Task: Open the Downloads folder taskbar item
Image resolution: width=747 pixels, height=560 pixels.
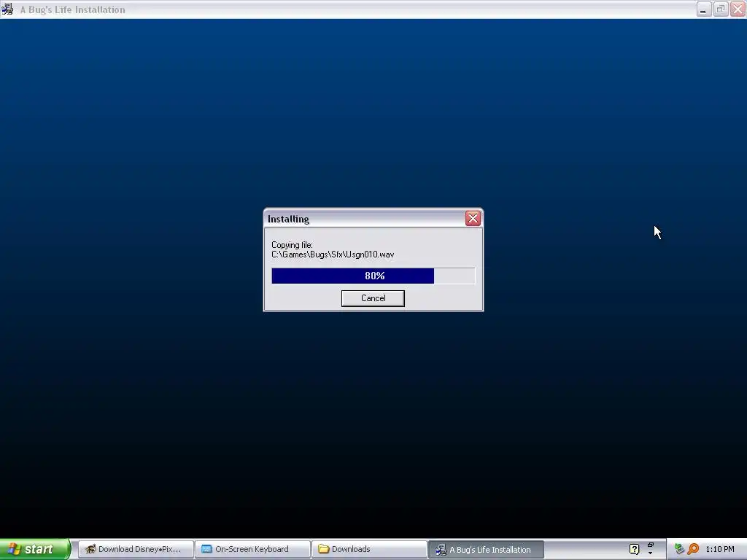Action: [x=368, y=549]
